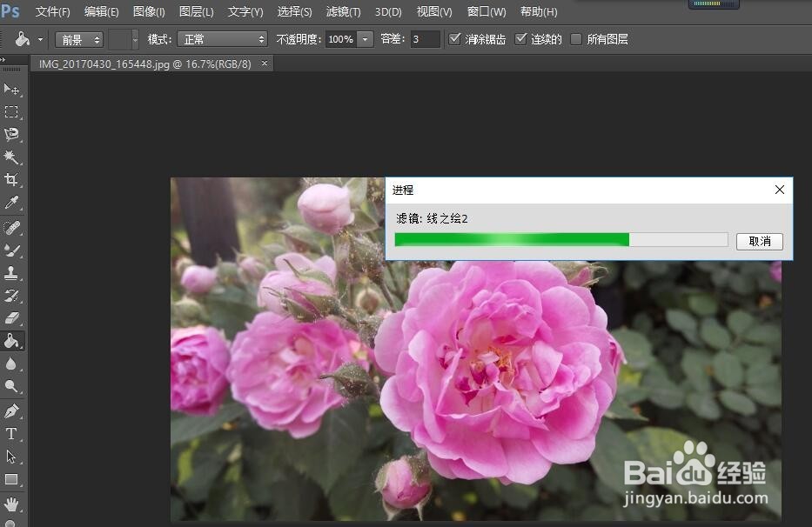Select the Clone Stamp tool
This screenshot has height=527, width=812.
[x=11, y=273]
